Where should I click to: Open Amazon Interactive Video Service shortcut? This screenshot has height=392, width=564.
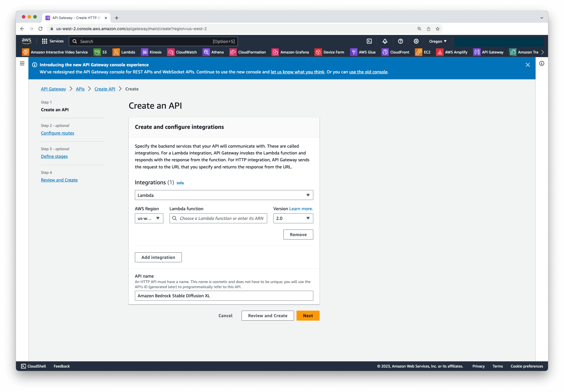[x=55, y=52]
